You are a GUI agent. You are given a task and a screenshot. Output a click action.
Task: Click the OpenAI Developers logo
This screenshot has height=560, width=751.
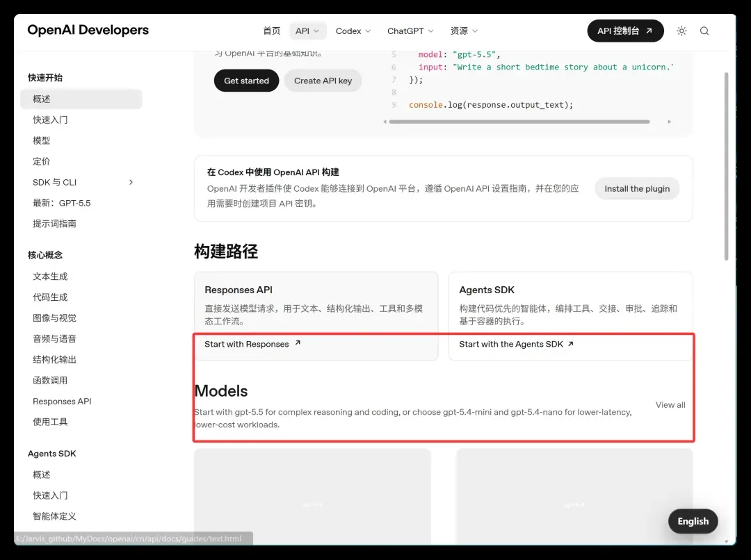[x=88, y=30]
